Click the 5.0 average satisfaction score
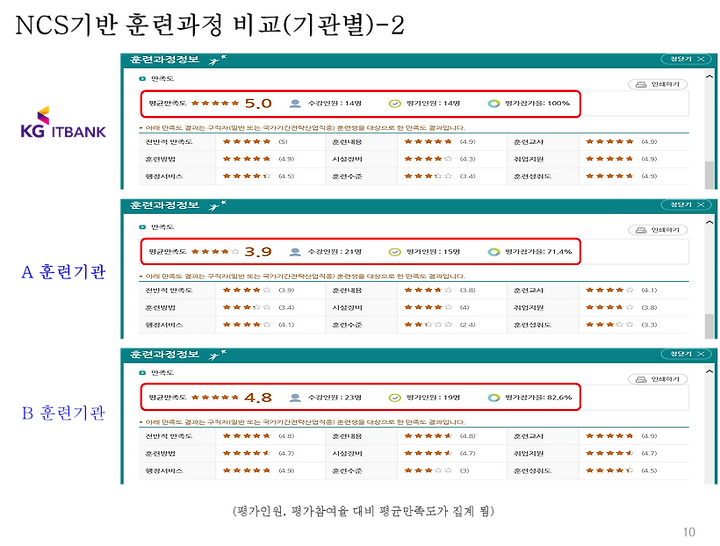Viewport: 720px width, 546px height. tap(258, 103)
